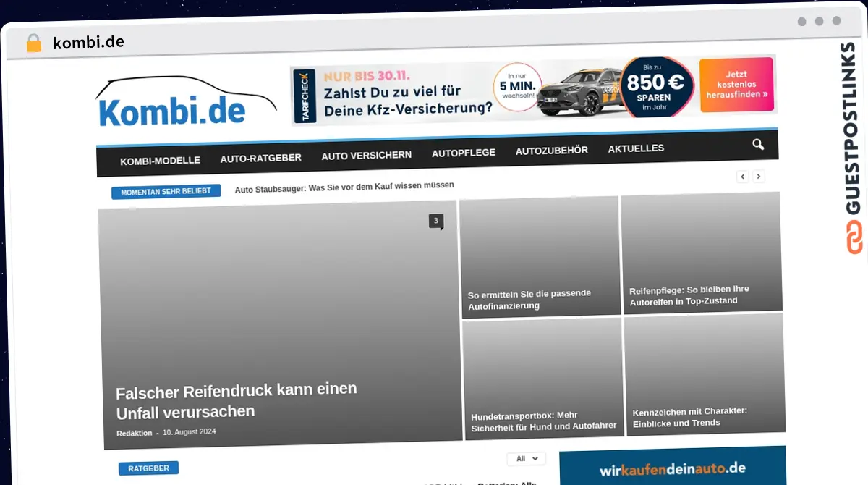Click the wirkaufendeinauto.de advertisement
Screen dimensions: 868x485
(x=672, y=466)
